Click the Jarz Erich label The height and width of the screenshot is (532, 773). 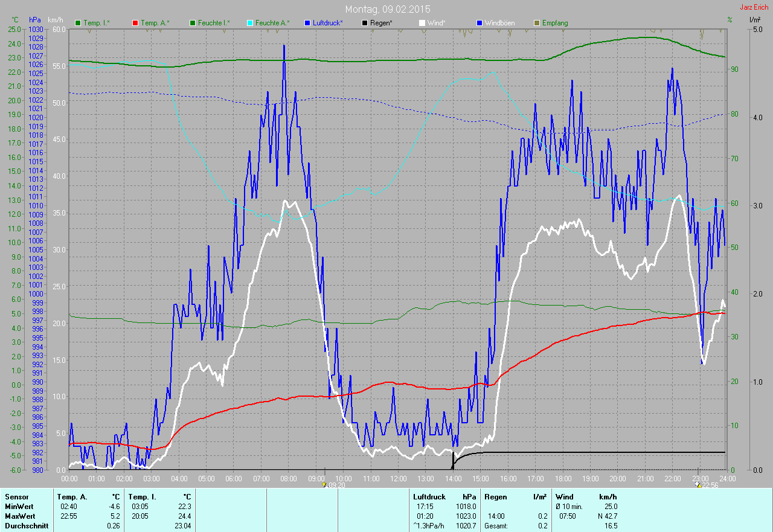[755, 7]
